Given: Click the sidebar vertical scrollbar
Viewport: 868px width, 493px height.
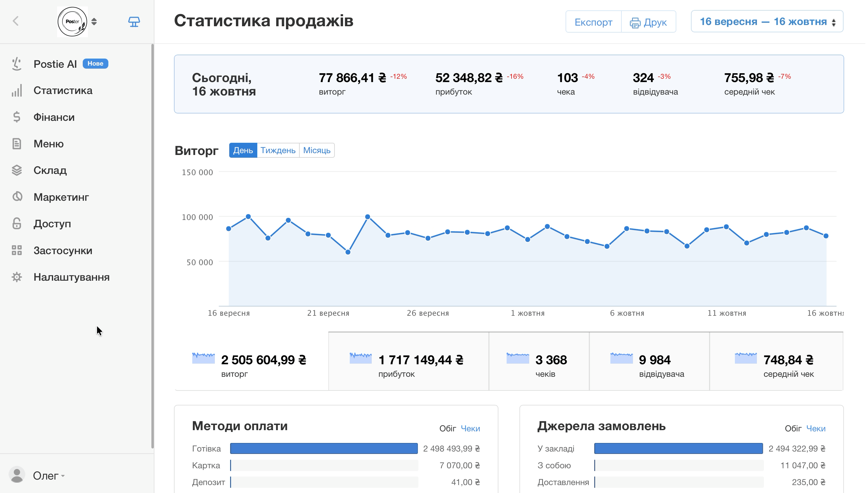Looking at the screenshot, I should click(x=153, y=246).
